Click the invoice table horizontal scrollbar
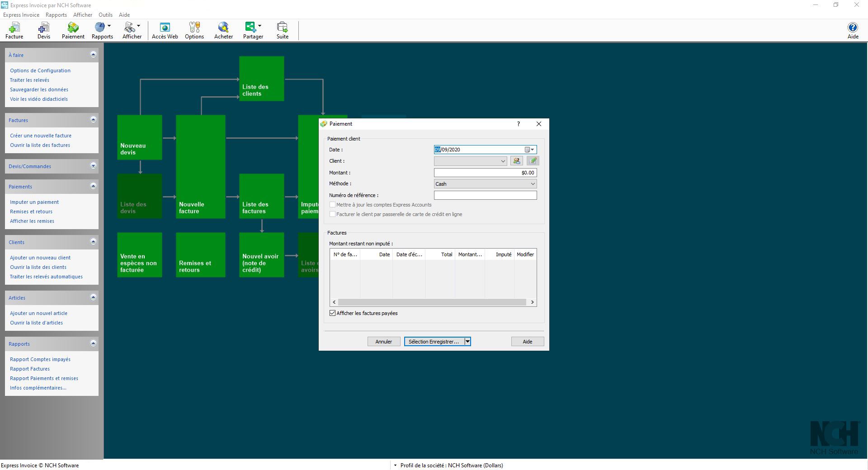 click(x=432, y=302)
